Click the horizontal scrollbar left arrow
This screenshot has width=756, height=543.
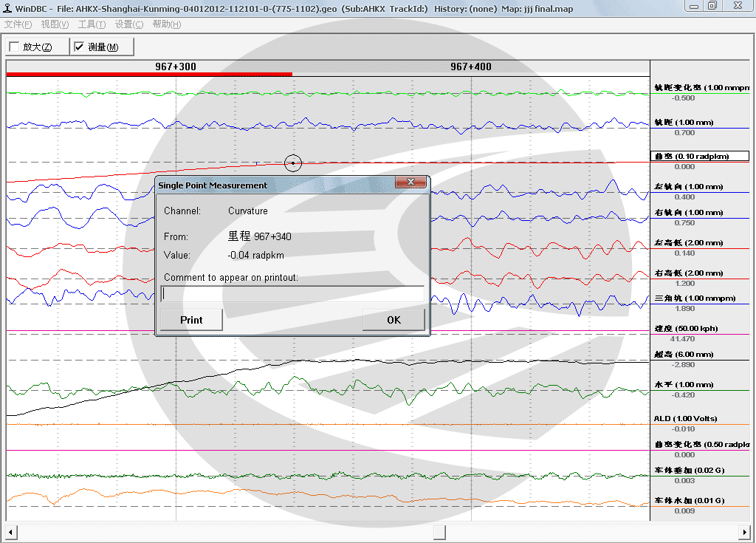coord(12,533)
